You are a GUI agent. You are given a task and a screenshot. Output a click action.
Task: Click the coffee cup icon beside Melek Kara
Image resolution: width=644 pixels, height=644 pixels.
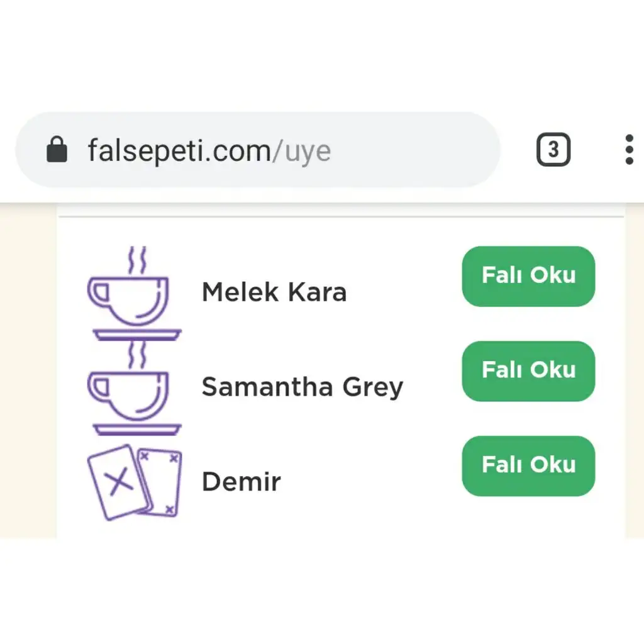coord(135,293)
